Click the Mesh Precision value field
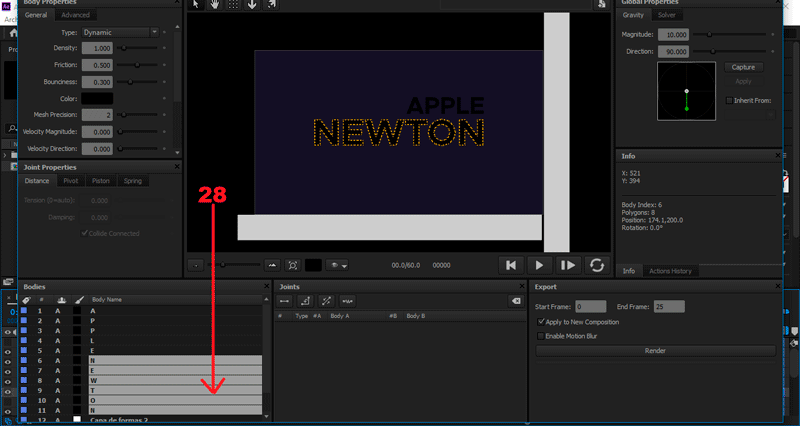The image size is (800, 426). point(97,115)
